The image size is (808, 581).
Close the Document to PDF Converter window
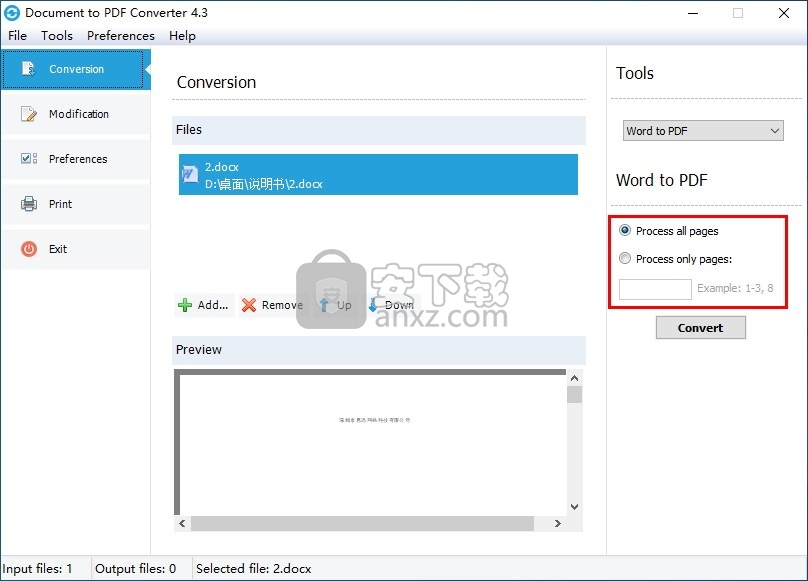pyautogui.click(x=784, y=13)
